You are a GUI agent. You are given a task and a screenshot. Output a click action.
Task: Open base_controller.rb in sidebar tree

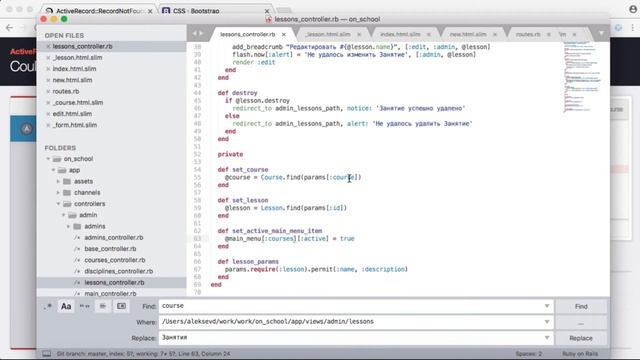(x=110, y=249)
